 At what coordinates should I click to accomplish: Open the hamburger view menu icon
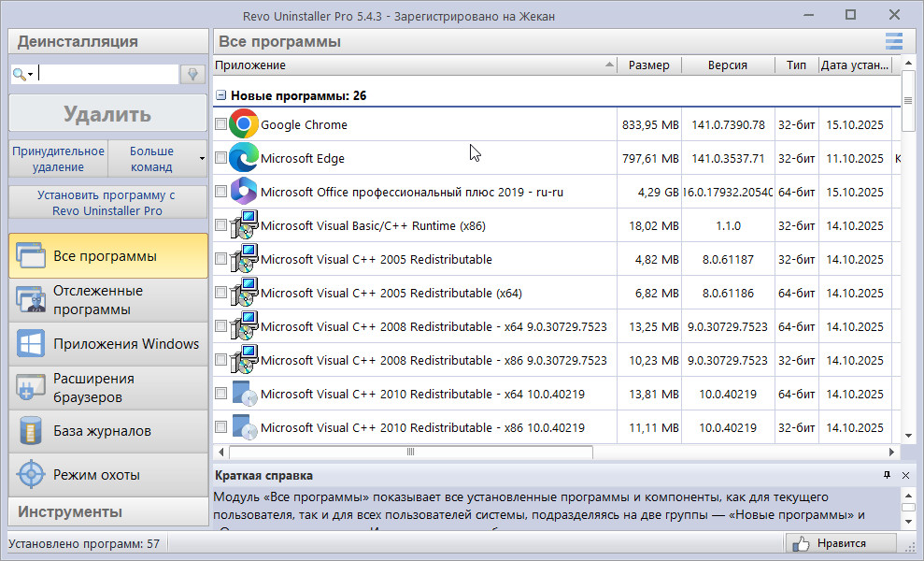(x=894, y=41)
